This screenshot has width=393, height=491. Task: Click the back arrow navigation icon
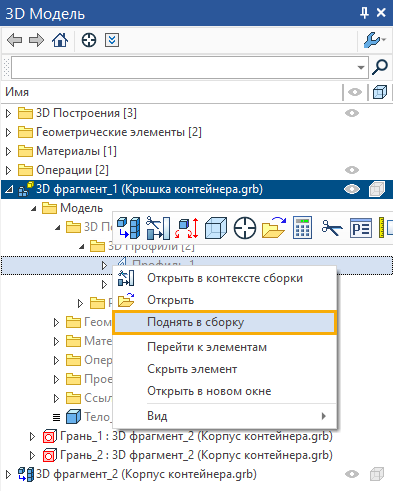tap(14, 40)
